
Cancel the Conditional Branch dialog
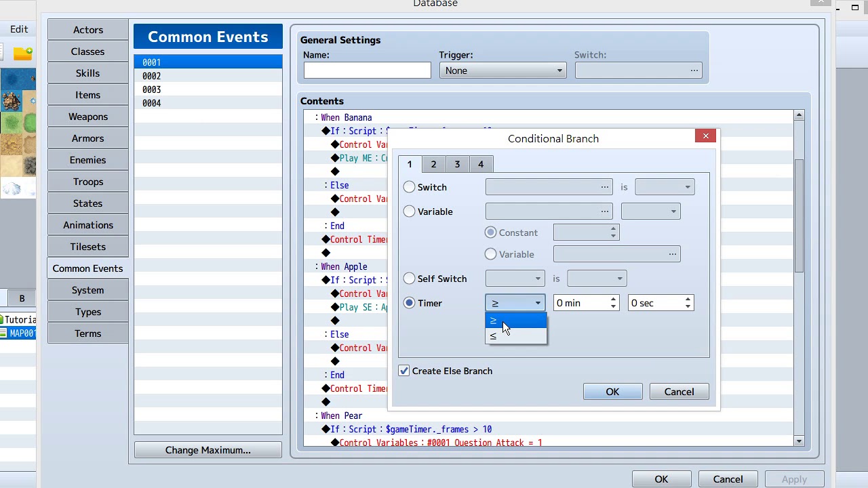coord(679,392)
